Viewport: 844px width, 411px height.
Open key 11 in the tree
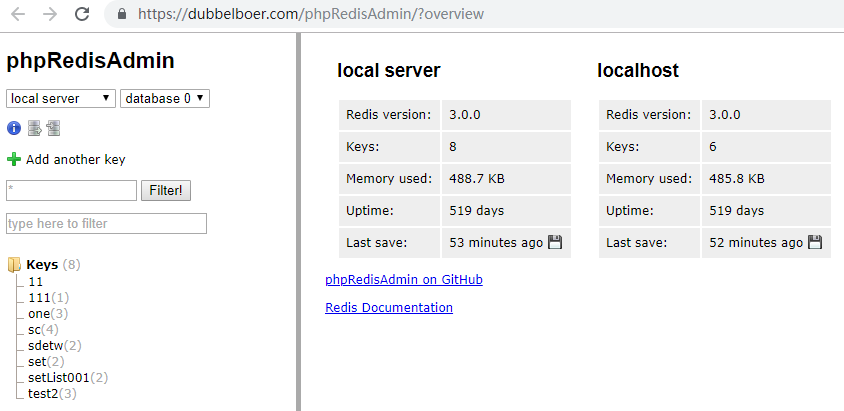click(36, 282)
